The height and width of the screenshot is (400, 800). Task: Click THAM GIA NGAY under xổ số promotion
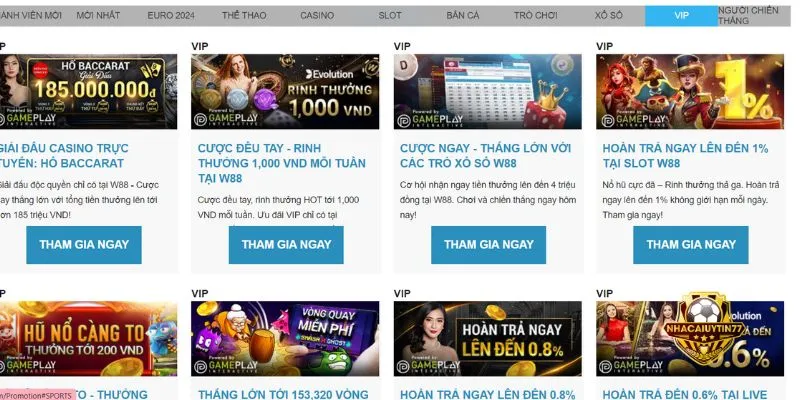pos(488,245)
